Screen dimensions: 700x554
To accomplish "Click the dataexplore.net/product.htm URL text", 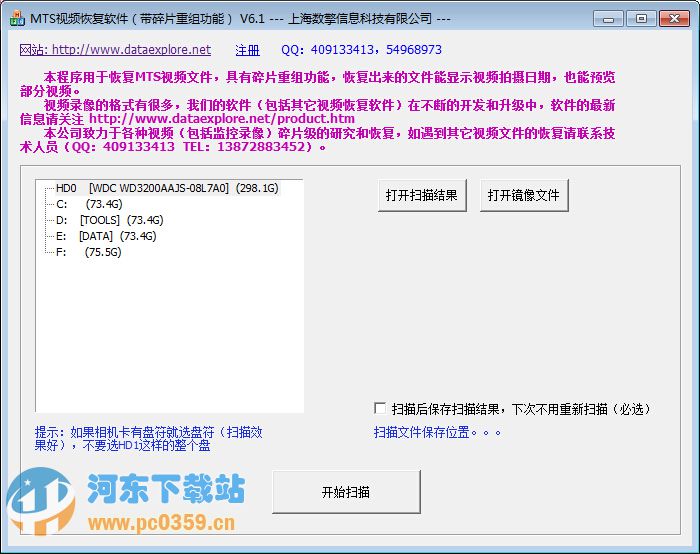I will 222,119.
